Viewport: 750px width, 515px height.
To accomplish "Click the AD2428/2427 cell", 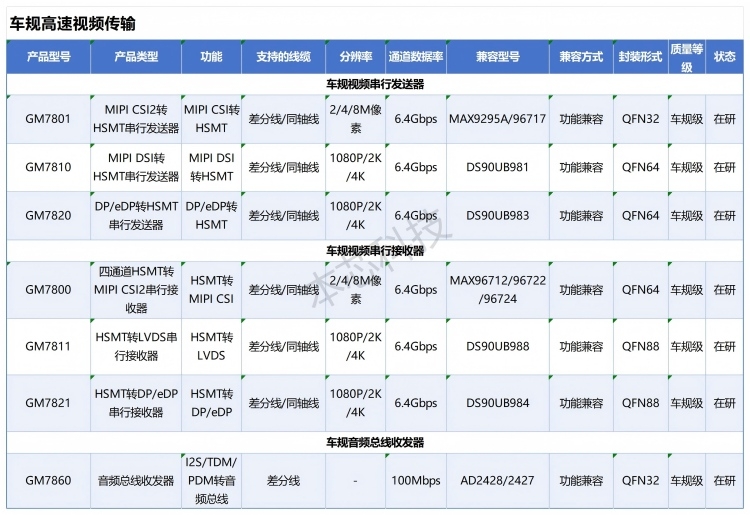I will (498, 481).
